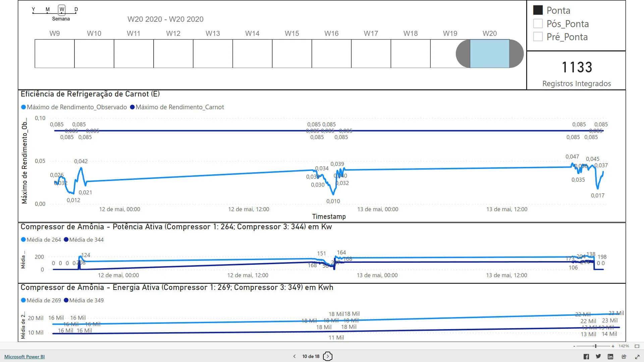Open page list '10 de 18'
This screenshot has width=644, height=362.
[311, 356]
